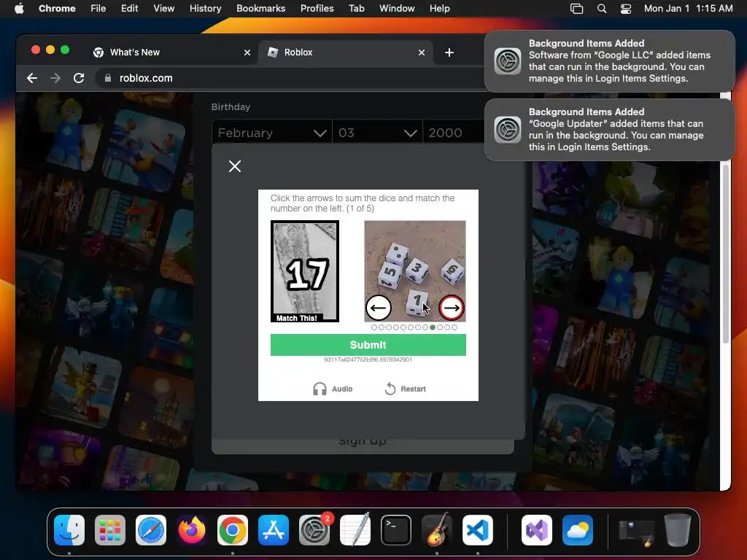Click the circular restart arrow icon

click(x=390, y=389)
